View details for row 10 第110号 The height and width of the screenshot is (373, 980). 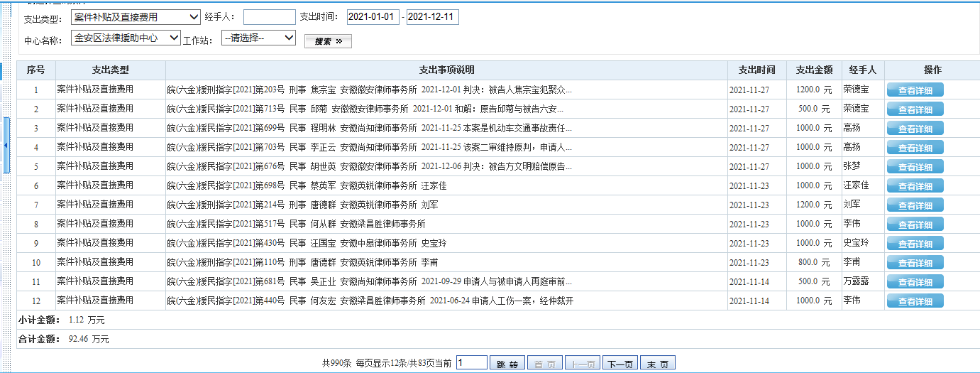(x=915, y=263)
